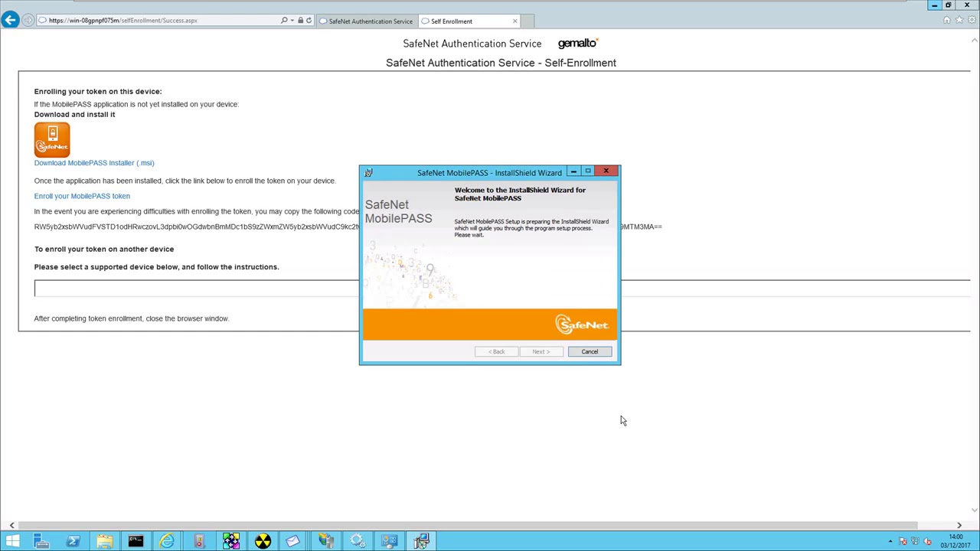Close the InstallShield Wizard window

click(606, 171)
